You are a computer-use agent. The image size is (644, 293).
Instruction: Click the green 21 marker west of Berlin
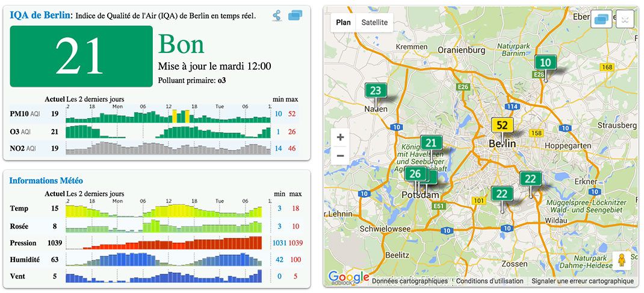[x=430, y=143]
